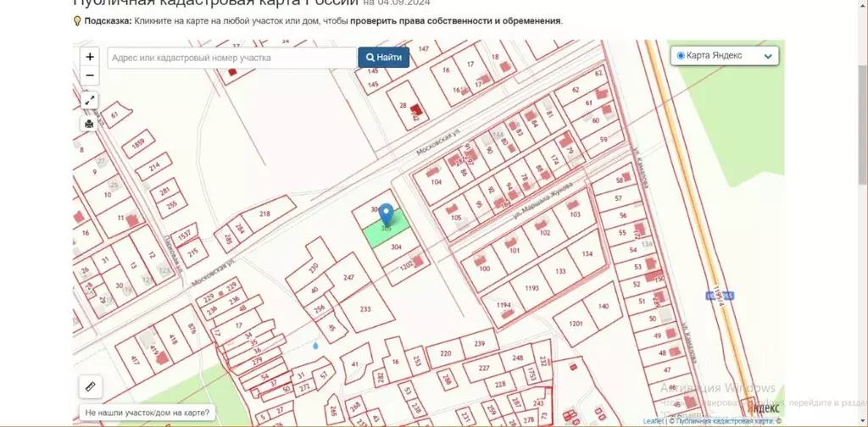This screenshot has width=868, height=427.
Task: Click the lightbulb hint icon
Action: [x=77, y=20]
